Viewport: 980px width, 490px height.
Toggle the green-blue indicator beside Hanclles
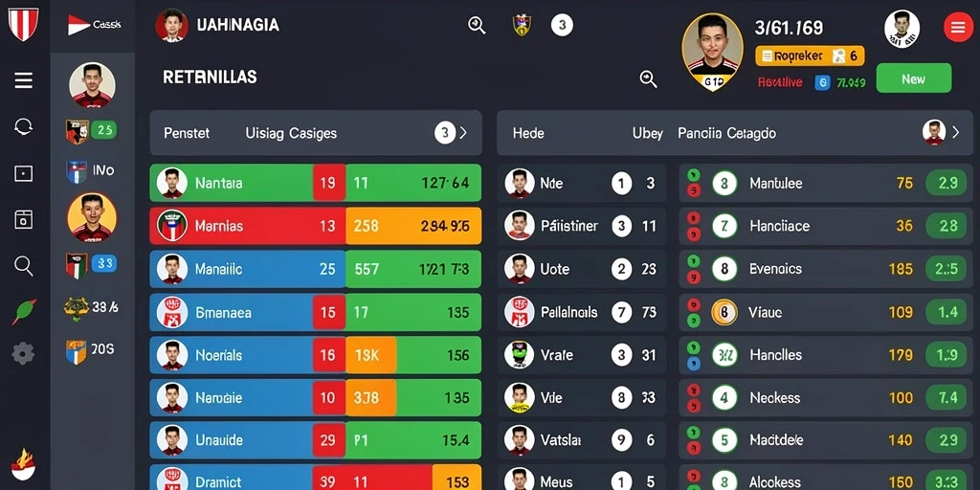(693, 355)
